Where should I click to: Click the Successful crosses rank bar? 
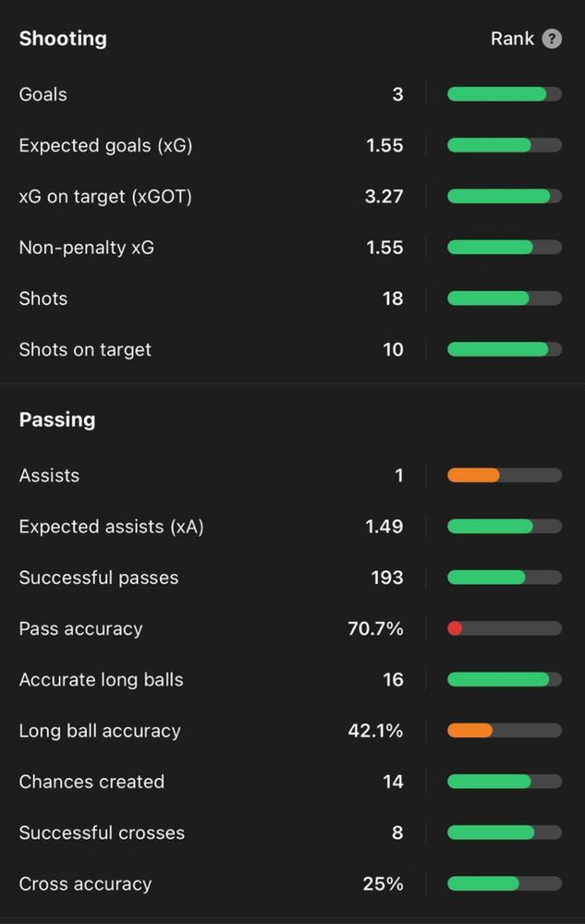click(505, 833)
